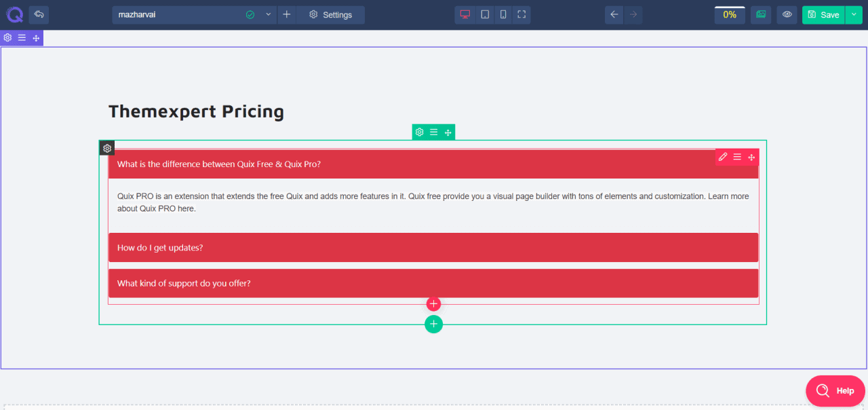The height and width of the screenshot is (410, 868).
Task: Edit accordion element with pencil icon
Action: coord(723,157)
